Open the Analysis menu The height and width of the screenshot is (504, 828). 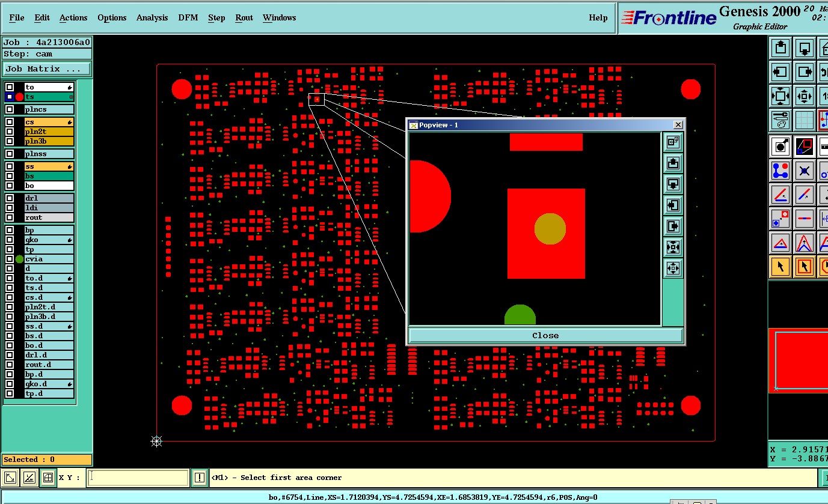(152, 17)
